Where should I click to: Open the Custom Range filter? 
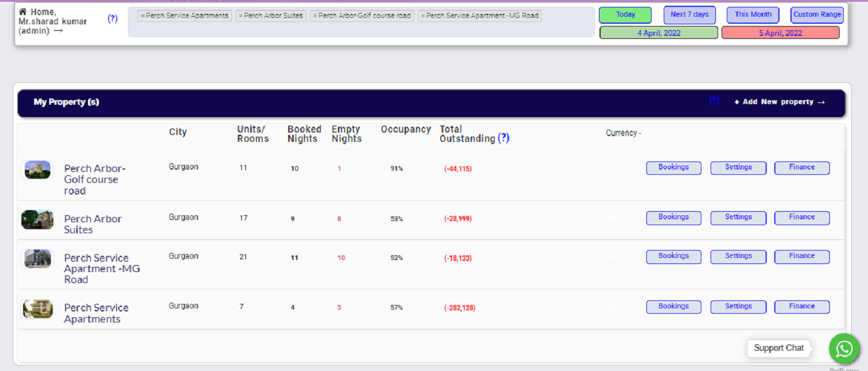click(817, 15)
